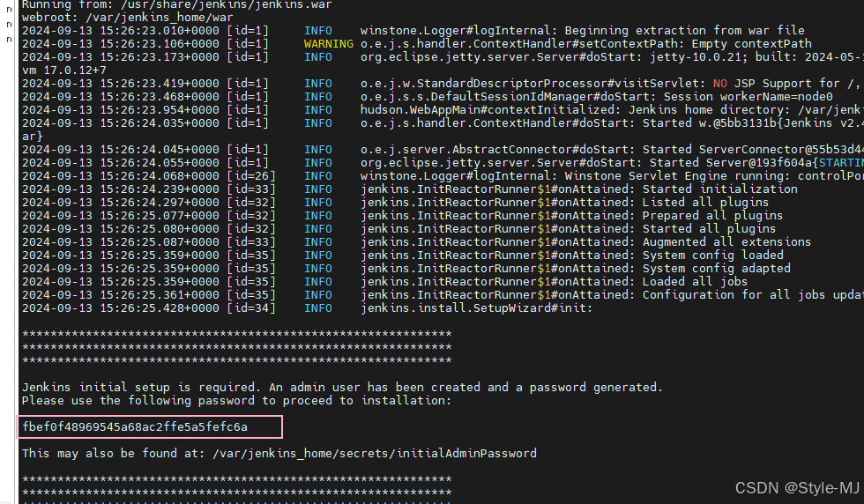Click 'Started all plugins' log message
Screen dimensions: 864x504
coord(709,229)
